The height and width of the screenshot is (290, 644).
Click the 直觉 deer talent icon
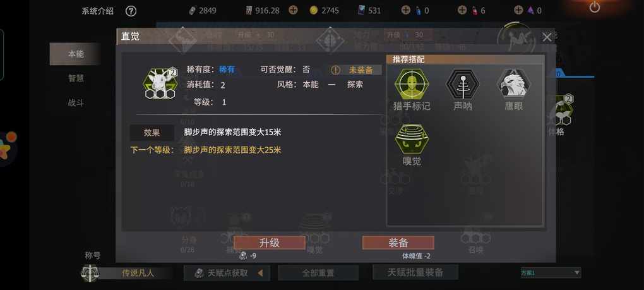[160, 83]
